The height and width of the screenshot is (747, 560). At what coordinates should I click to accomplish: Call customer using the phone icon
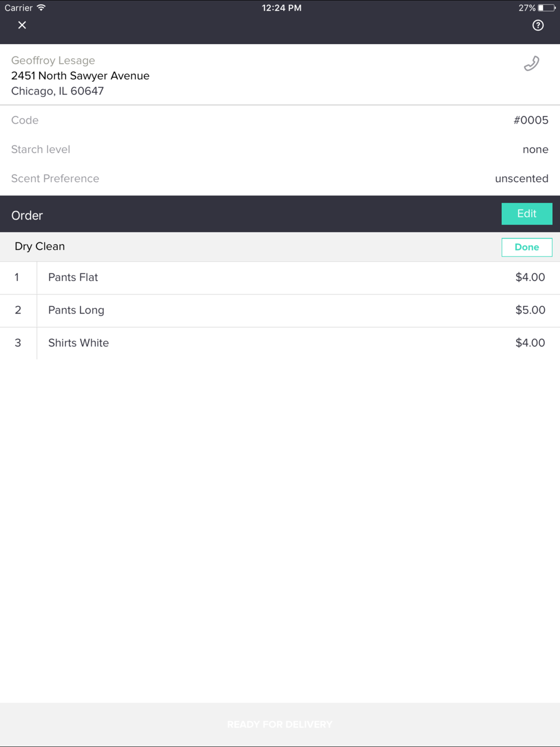click(531, 64)
